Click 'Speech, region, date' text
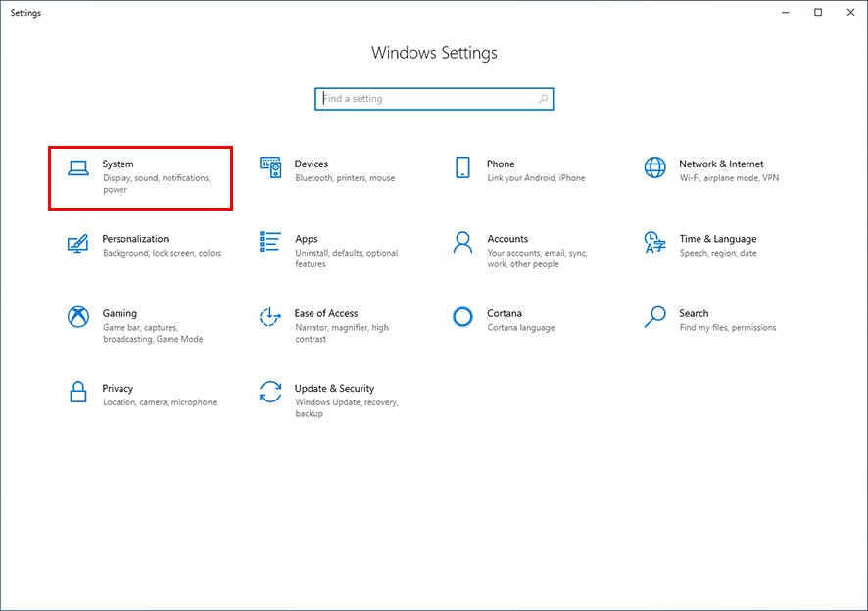 (x=718, y=253)
